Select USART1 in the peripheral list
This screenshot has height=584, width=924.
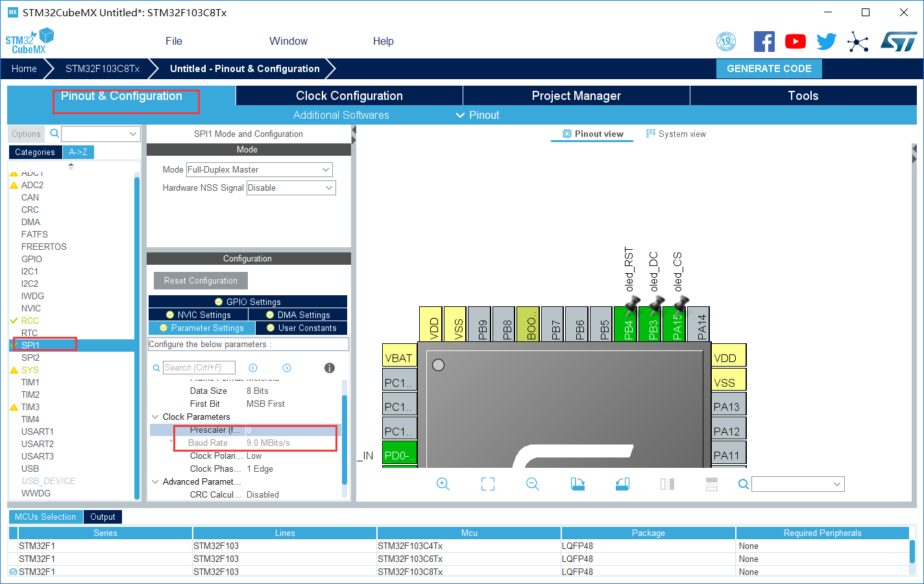[38, 432]
